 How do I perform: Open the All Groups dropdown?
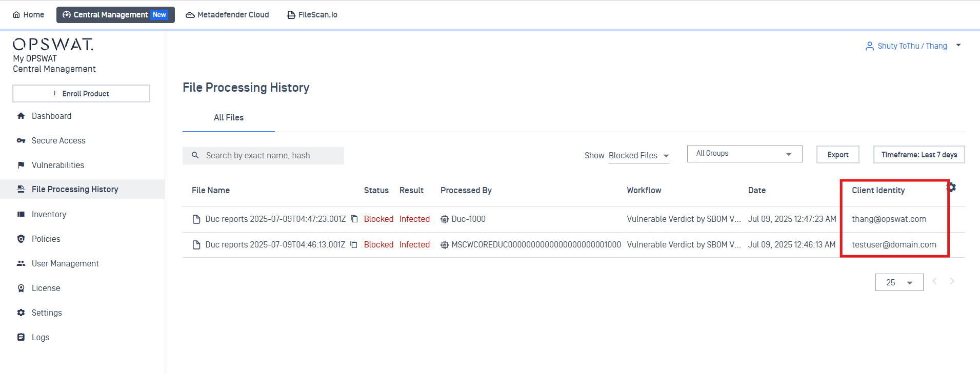click(745, 154)
